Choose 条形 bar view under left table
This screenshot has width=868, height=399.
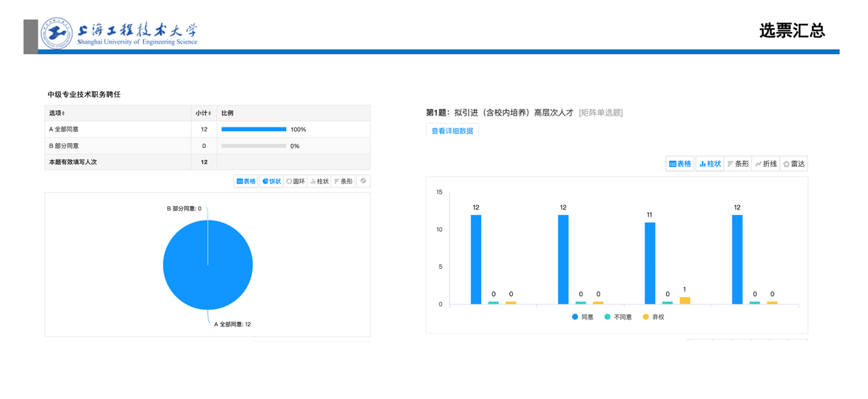(344, 181)
